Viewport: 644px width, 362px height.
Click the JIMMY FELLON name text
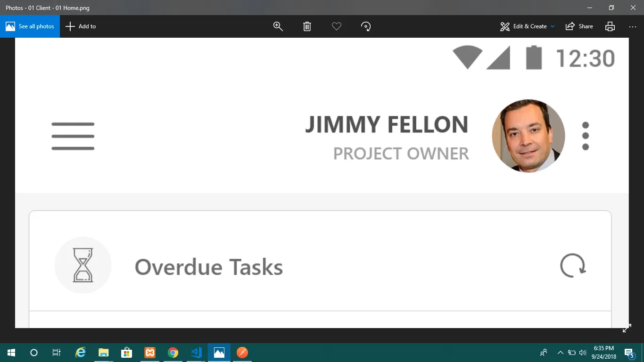click(x=387, y=125)
